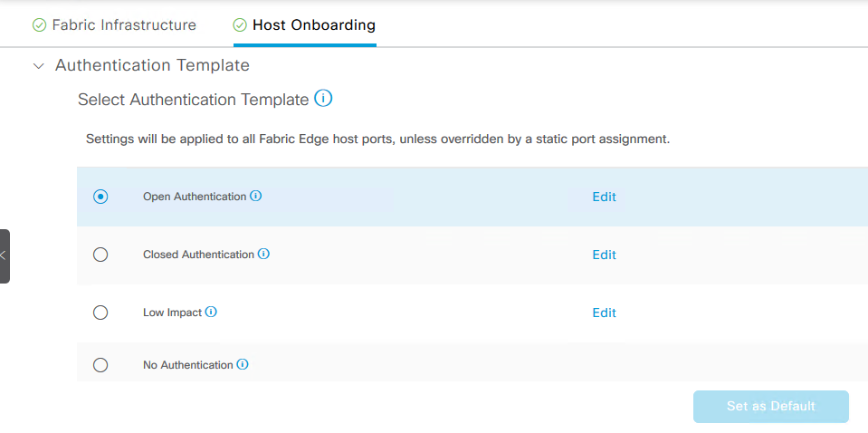Click the Low Impact info icon
The width and height of the screenshot is (868, 433).
(211, 312)
